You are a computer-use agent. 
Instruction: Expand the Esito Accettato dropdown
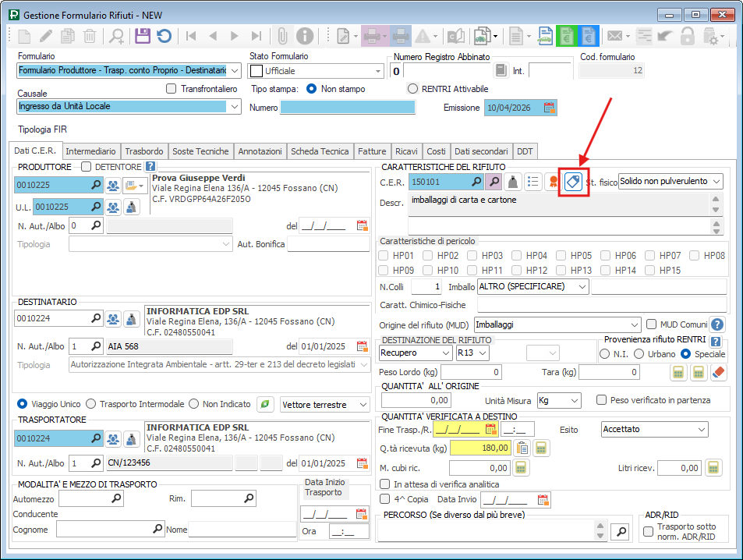point(701,430)
